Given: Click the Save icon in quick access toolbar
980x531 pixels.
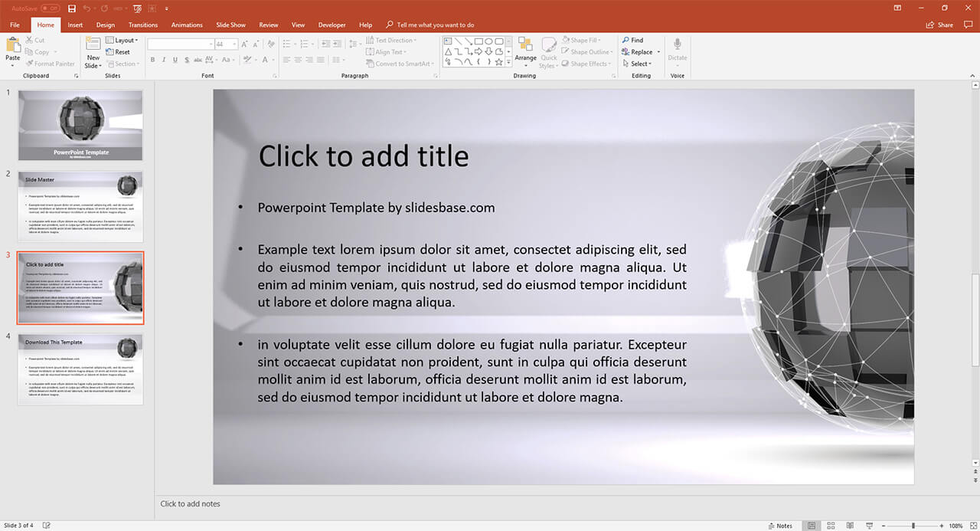Looking at the screenshot, I should tap(72, 8).
